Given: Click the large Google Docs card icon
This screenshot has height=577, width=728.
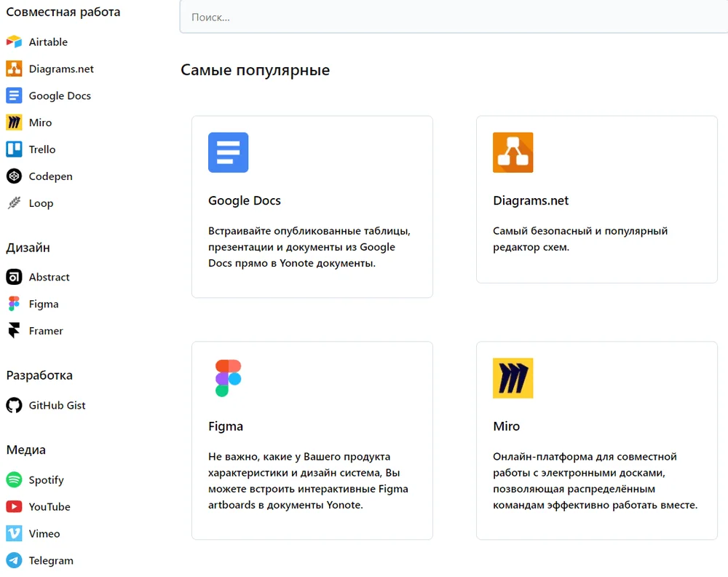Looking at the screenshot, I should (x=228, y=152).
